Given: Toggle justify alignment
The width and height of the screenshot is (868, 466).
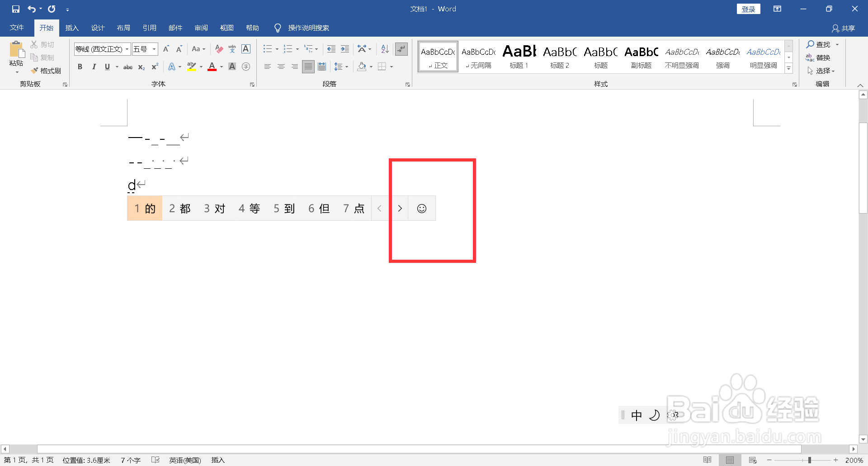Looking at the screenshot, I should (308, 67).
